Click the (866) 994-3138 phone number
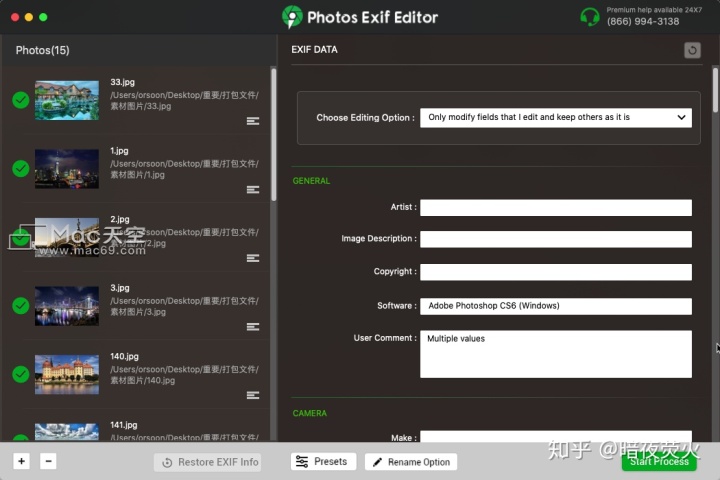720x480 pixels. point(643,22)
